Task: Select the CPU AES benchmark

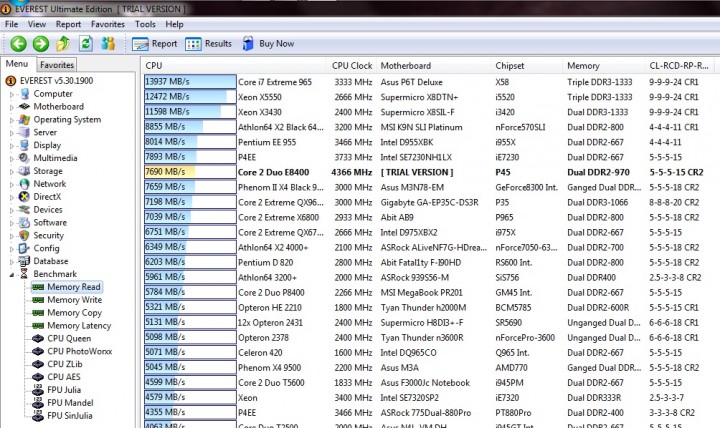Action: [x=64, y=377]
